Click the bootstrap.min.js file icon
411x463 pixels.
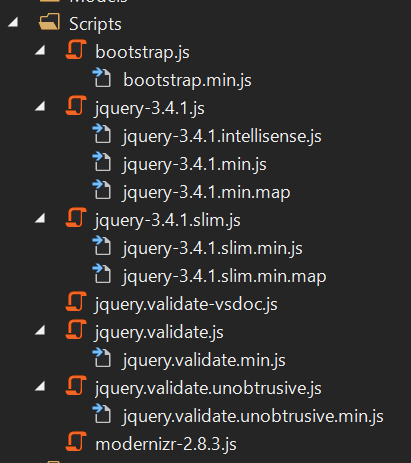click(102, 78)
